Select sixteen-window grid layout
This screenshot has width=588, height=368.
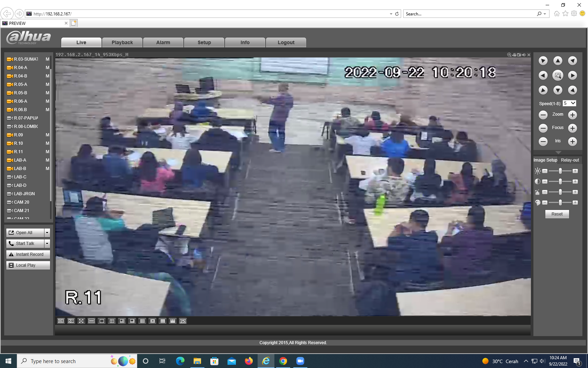(162, 321)
